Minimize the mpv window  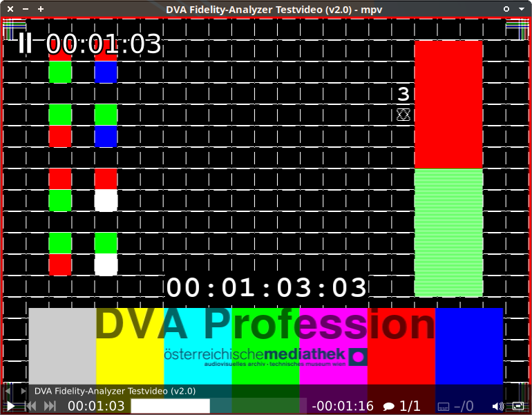(x=26, y=9)
